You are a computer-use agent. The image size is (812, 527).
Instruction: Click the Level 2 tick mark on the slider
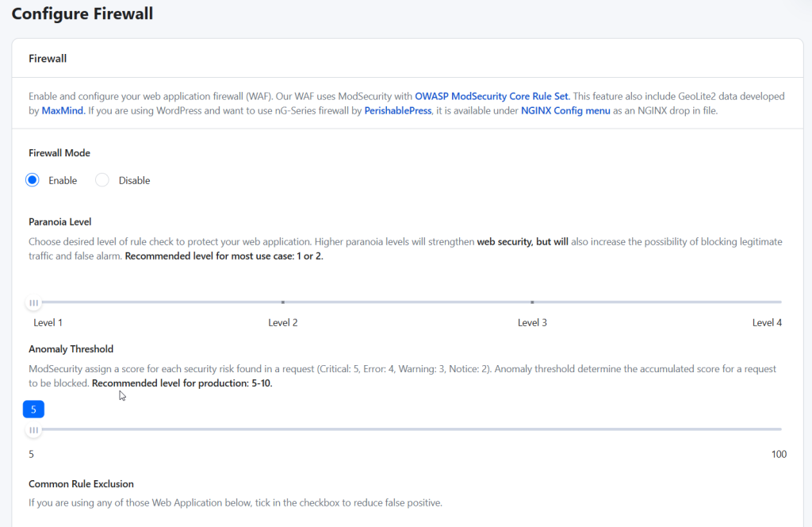point(283,302)
